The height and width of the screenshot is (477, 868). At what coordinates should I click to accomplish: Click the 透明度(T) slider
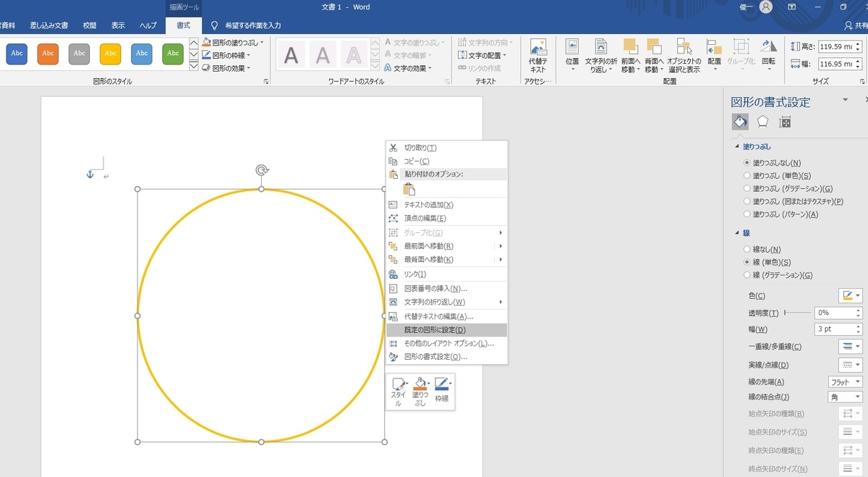(x=796, y=313)
